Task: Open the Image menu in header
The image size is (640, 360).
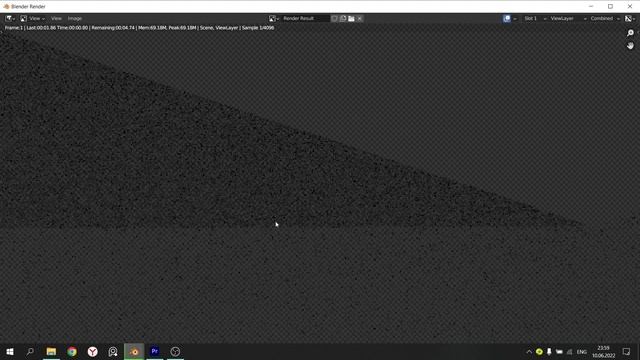Action: 75,18
